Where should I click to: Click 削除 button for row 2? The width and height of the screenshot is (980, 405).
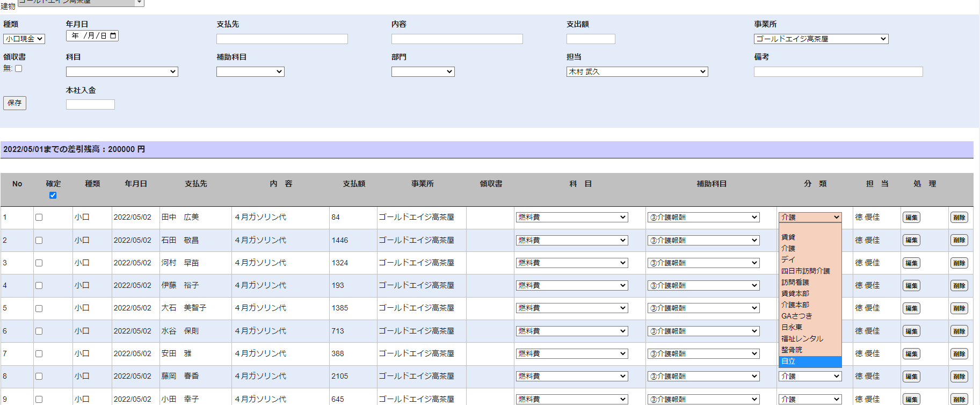point(959,241)
